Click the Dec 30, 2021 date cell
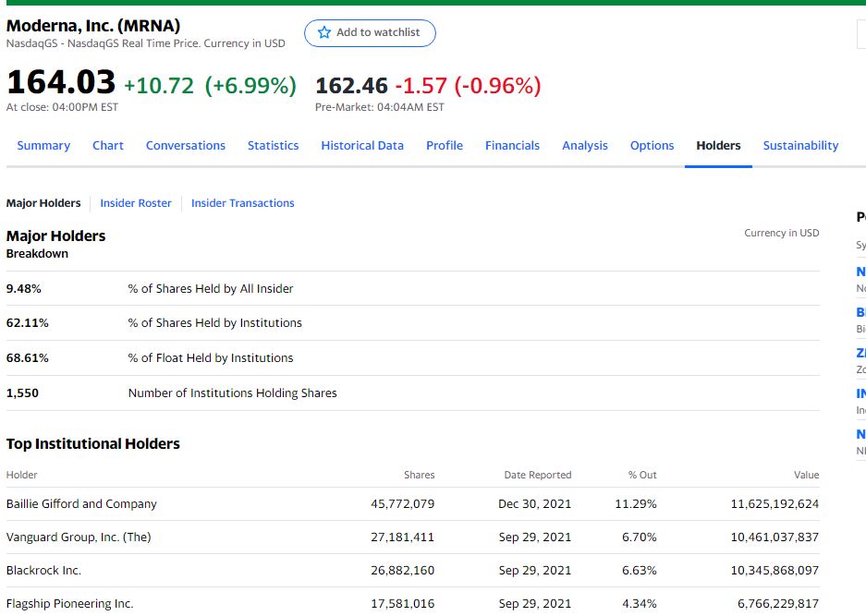This screenshot has width=866, height=616. point(534,504)
